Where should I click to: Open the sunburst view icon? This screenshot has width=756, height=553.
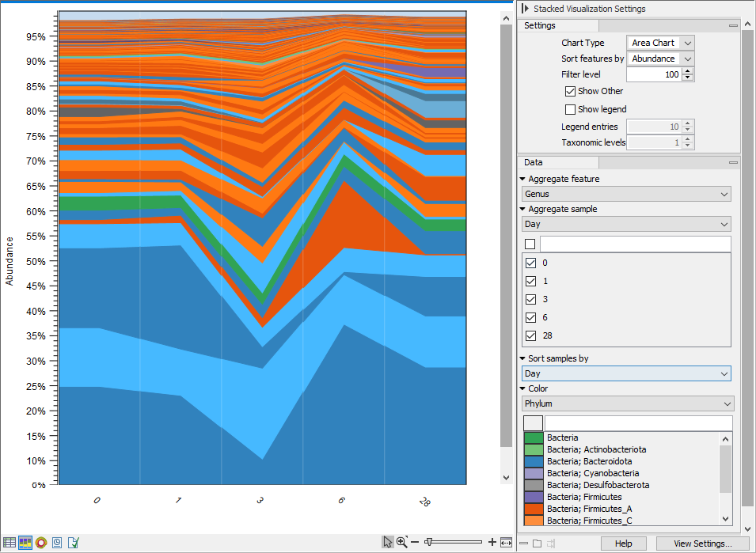pos(41,543)
